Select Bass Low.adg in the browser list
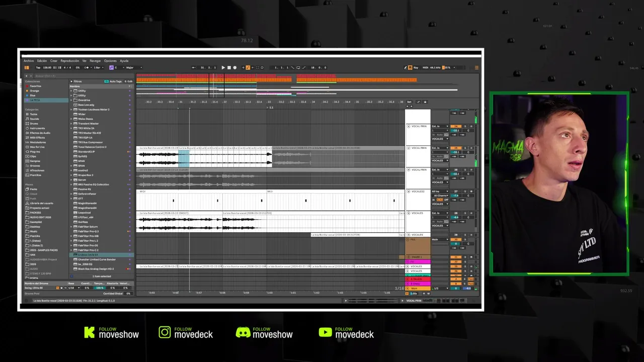 [86, 105]
